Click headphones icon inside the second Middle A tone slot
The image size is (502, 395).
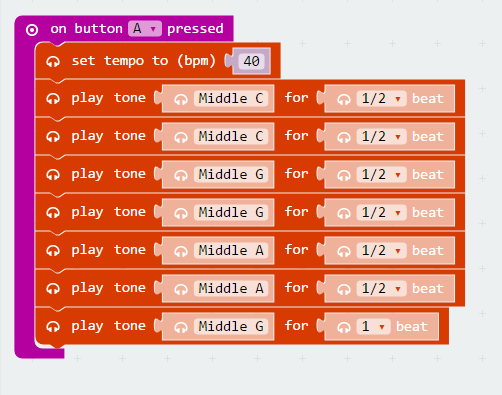tap(181, 290)
